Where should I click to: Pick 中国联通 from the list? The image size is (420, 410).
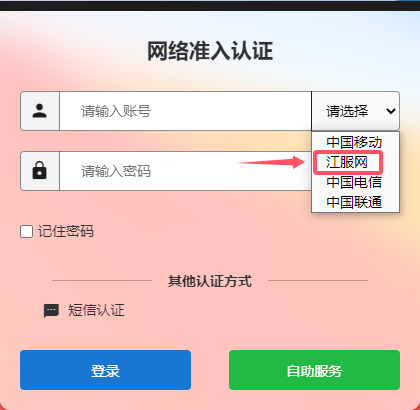coord(355,202)
